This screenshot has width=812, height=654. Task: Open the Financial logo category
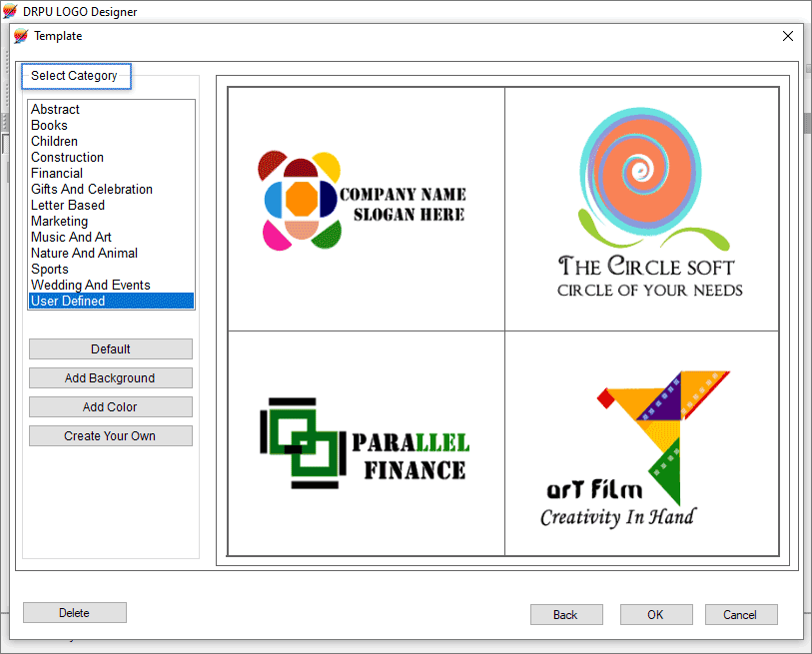click(x=57, y=173)
